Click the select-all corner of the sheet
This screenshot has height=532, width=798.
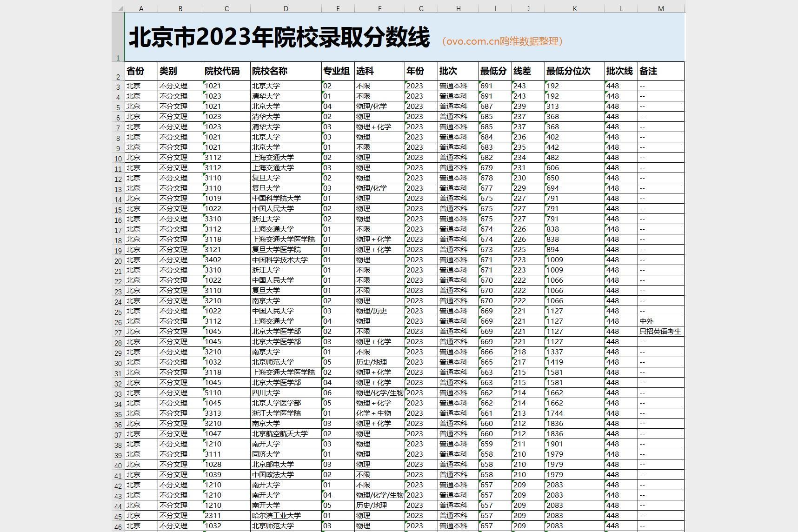118,8
